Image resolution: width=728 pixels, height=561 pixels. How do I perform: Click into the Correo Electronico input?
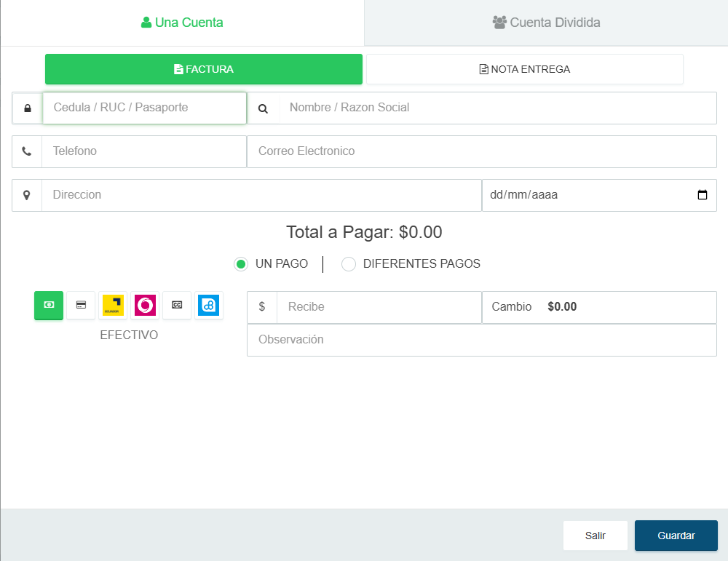pyautogui.click(x=482, y=152)
